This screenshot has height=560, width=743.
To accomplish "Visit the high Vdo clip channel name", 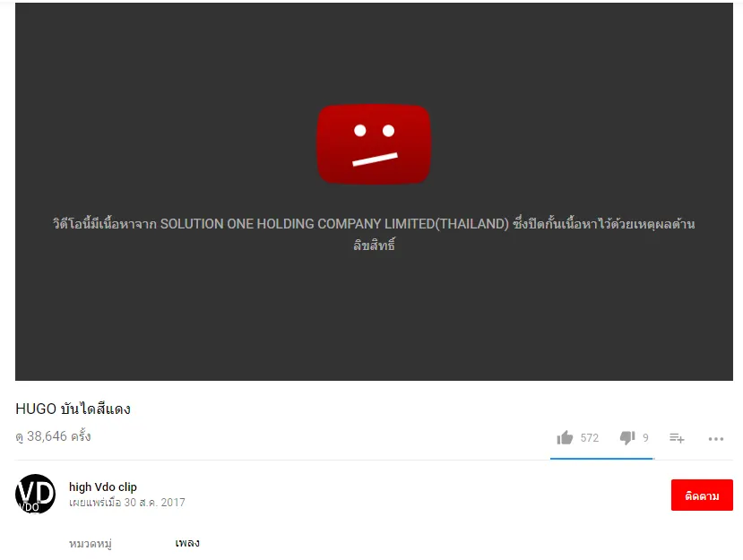I will pyautogui.click(x=103, y=487).
